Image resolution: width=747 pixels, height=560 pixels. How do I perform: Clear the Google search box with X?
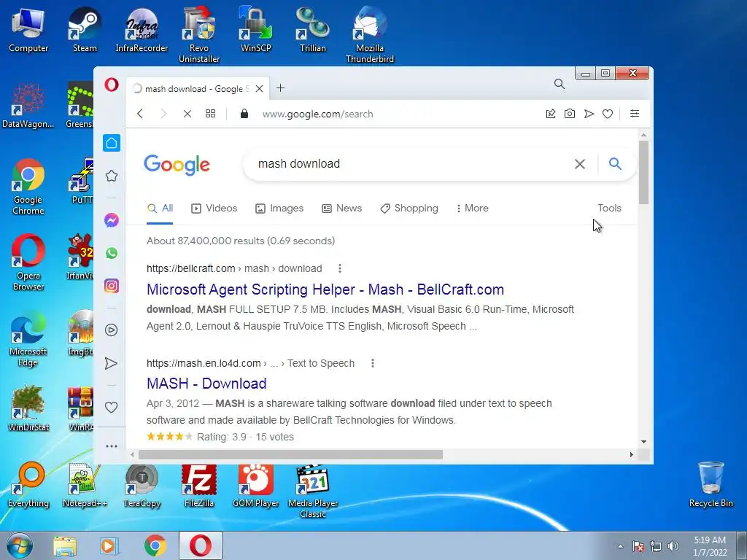coord(580,164)
